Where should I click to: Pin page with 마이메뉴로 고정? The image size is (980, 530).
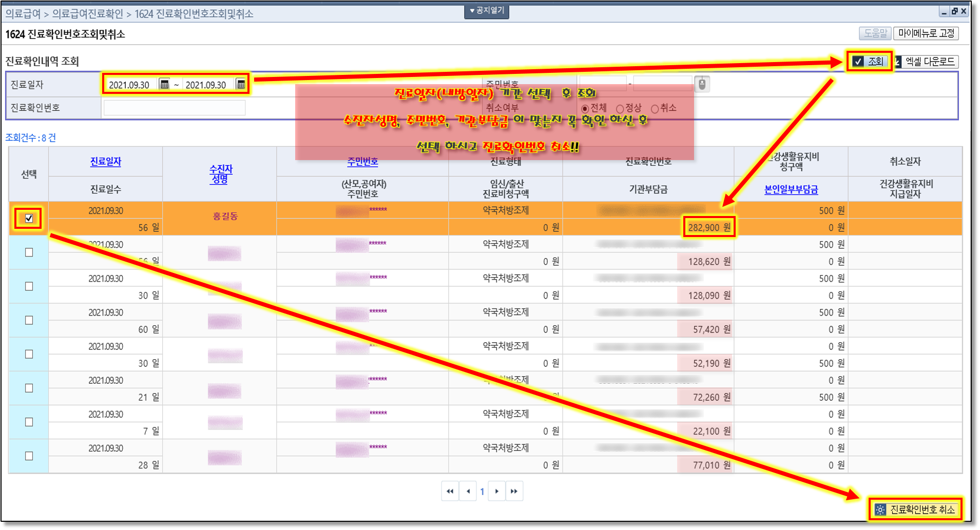tap(926, 33)
